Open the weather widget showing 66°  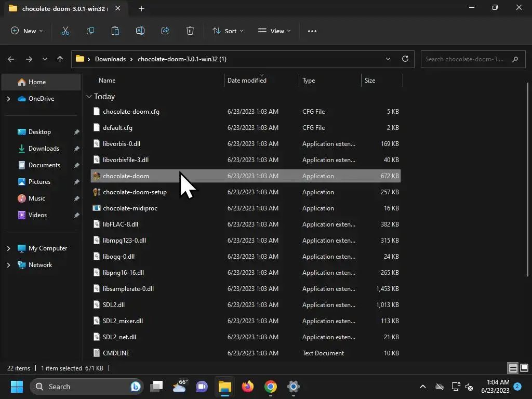(x=179, y=387)
